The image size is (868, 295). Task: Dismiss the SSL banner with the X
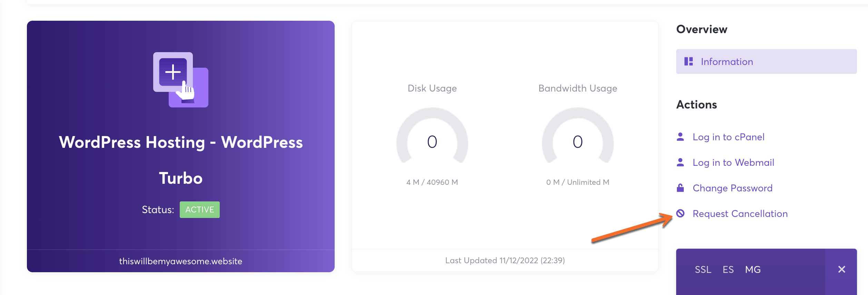pyautogui.click(x=842, y=269)
